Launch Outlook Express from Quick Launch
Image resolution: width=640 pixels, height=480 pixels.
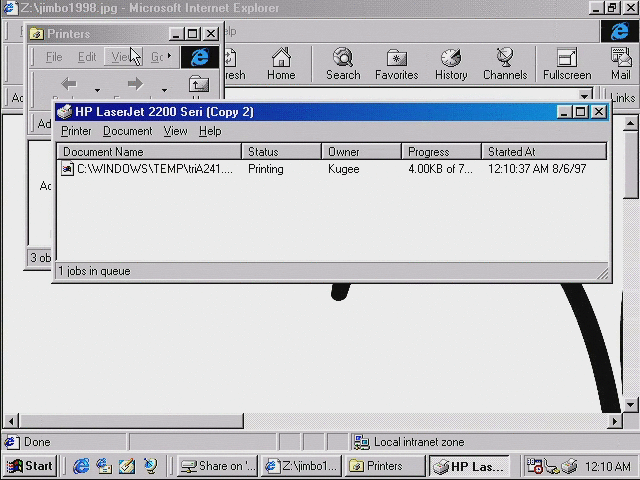pyautogui.click(x=104, y=466)
